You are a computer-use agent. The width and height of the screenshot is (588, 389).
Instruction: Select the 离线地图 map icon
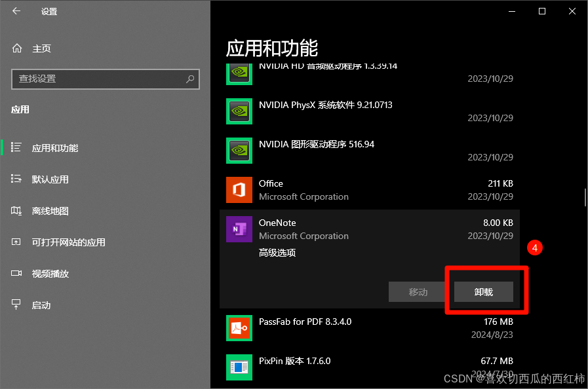click(16, 211)
